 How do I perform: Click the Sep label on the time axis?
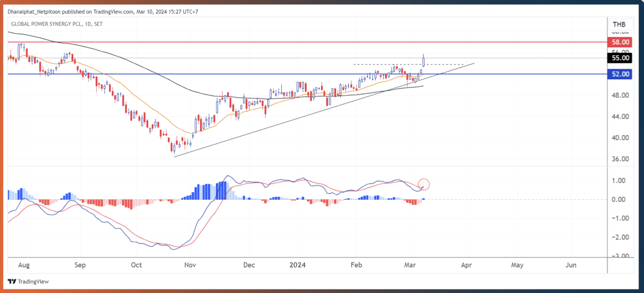(x=80, y=265)
